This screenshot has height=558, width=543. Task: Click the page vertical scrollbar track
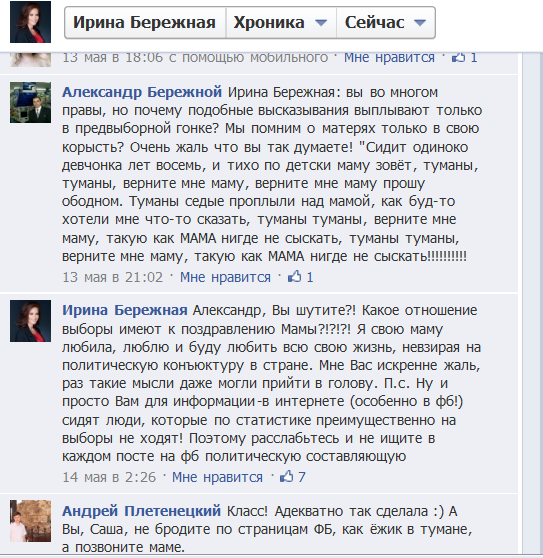[x=533, y=302]
